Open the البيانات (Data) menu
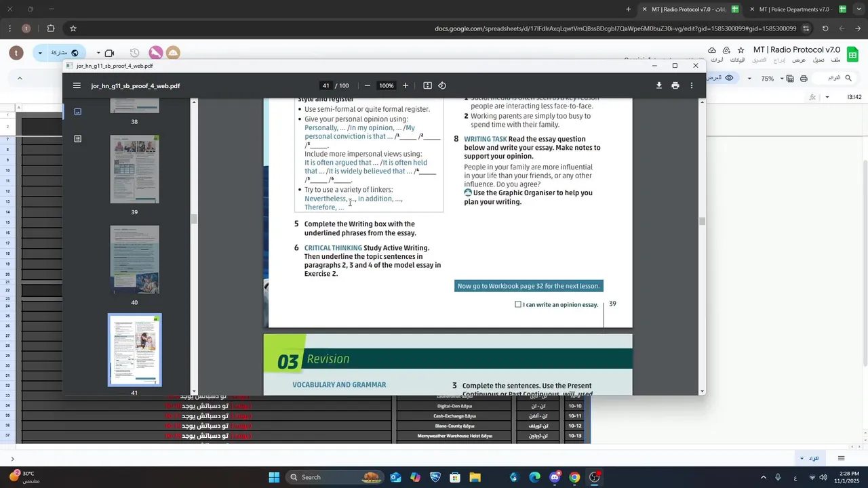This screenshot has height=488, width=868. coord(736,60)
